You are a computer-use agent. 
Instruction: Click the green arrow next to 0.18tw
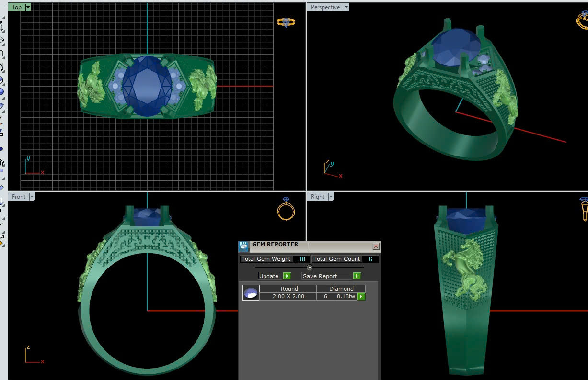[361, 297]
